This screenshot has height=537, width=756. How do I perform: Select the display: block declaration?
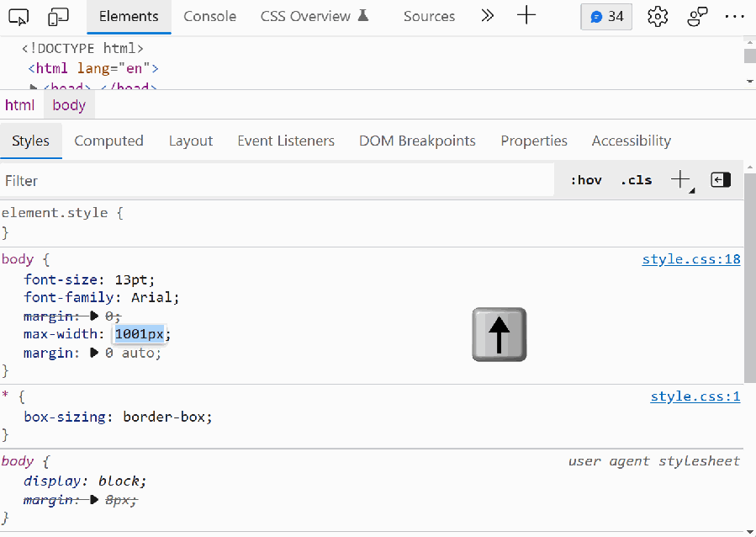(x=85, y=481)
